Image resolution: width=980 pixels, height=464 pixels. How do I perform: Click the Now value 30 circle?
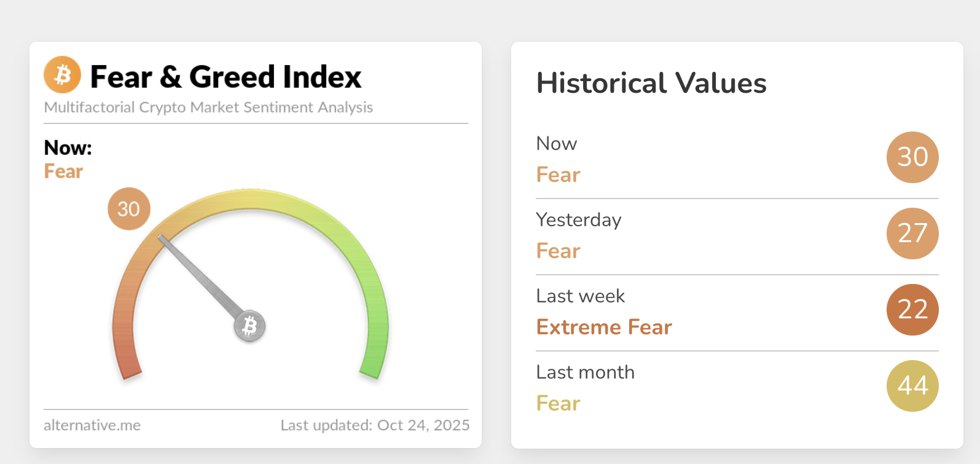(x=912, y=157)
